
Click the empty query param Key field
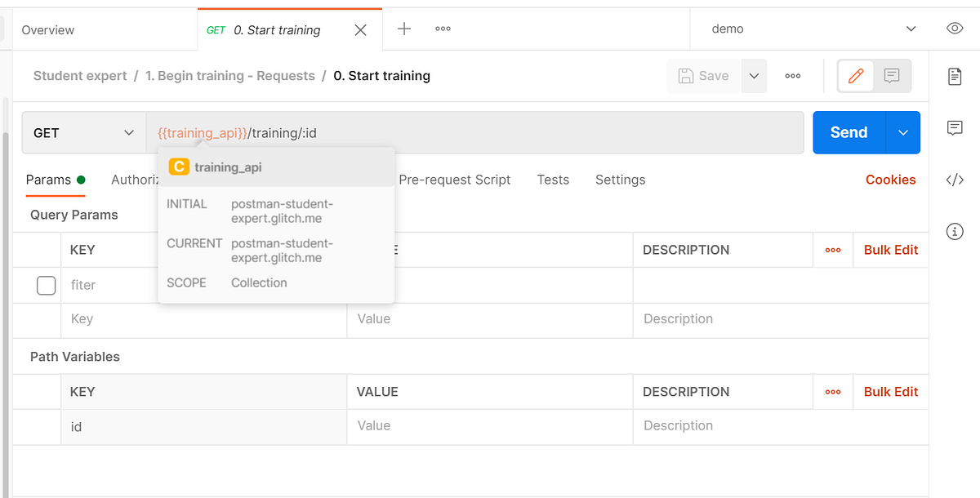(x=204, y=319)
